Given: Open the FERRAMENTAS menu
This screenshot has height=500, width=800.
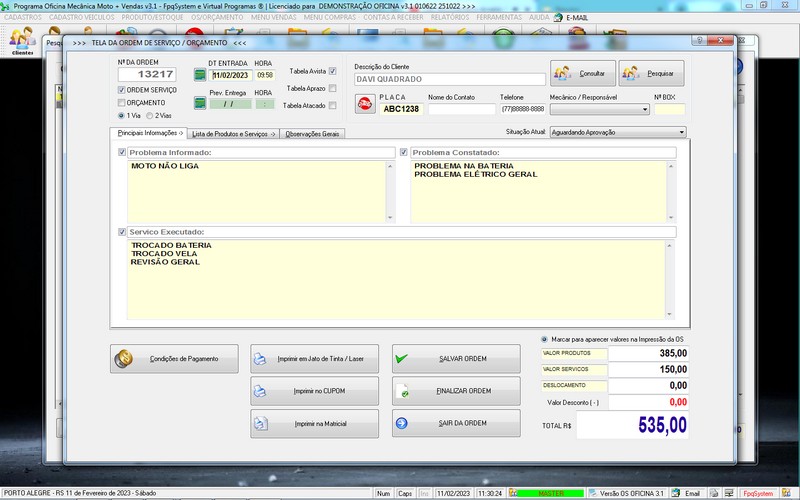Looking at the screenshot, I should pyautogui.click(x=499, y=17).
